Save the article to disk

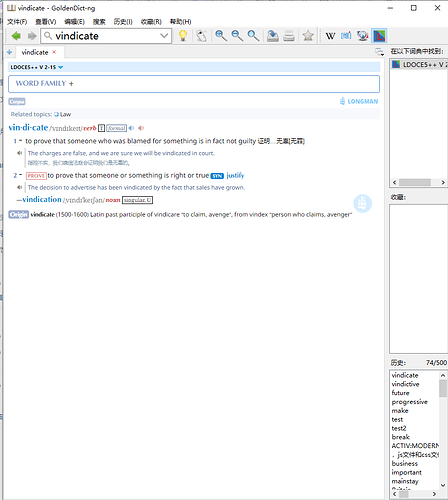[273, 36]
